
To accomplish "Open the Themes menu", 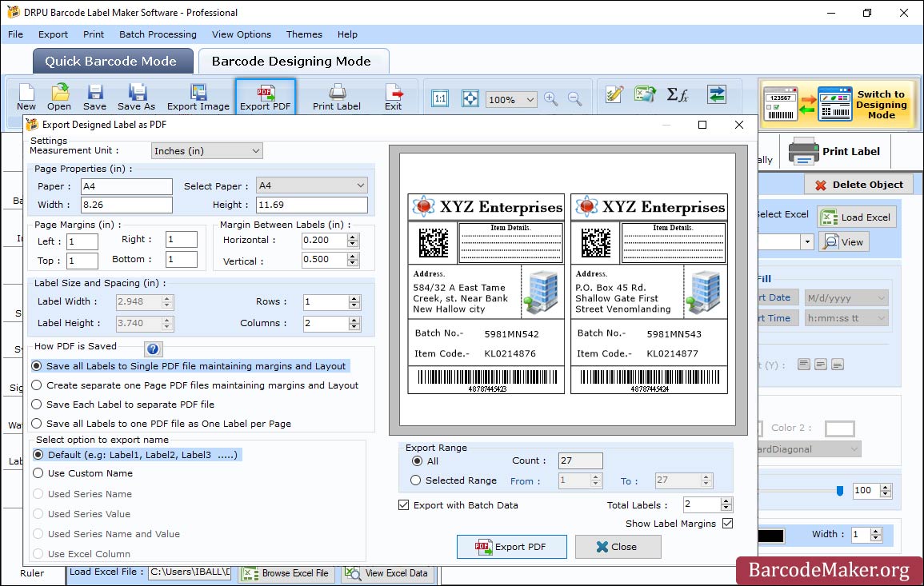I will point(304,34).
